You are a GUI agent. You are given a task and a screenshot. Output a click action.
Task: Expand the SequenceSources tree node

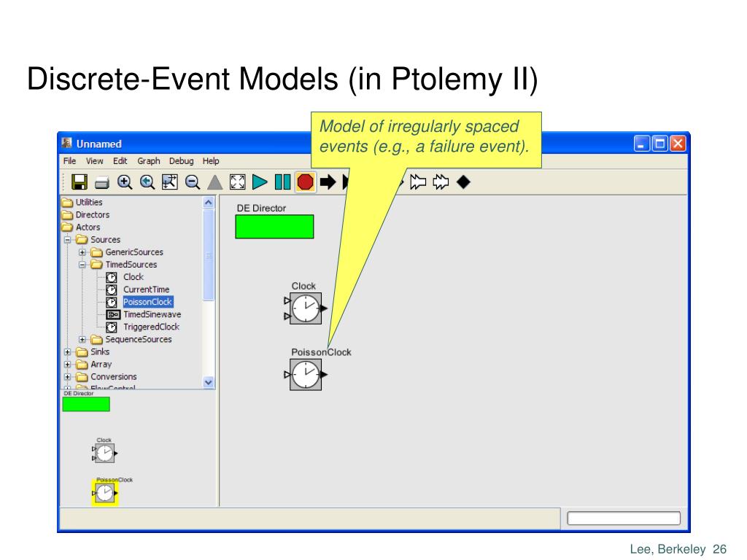[x=82, y=340]
